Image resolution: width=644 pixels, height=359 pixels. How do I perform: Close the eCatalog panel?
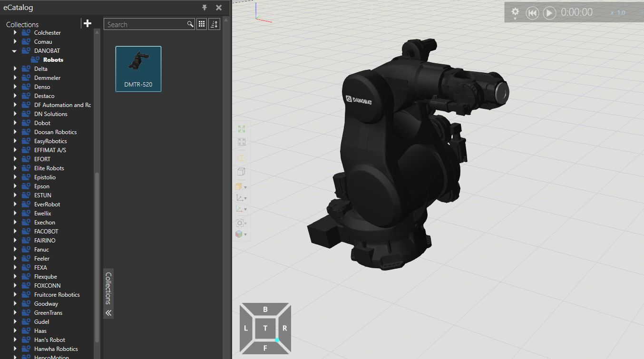pos(219,8)
